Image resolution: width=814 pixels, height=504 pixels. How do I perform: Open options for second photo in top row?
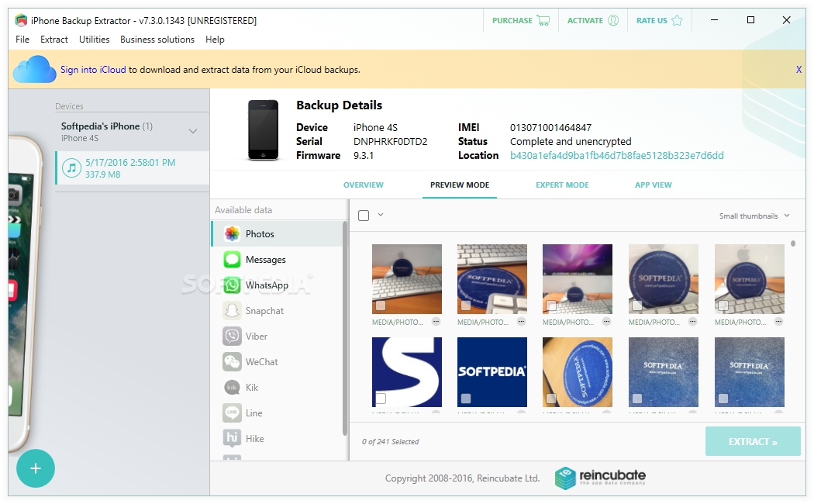521,322
